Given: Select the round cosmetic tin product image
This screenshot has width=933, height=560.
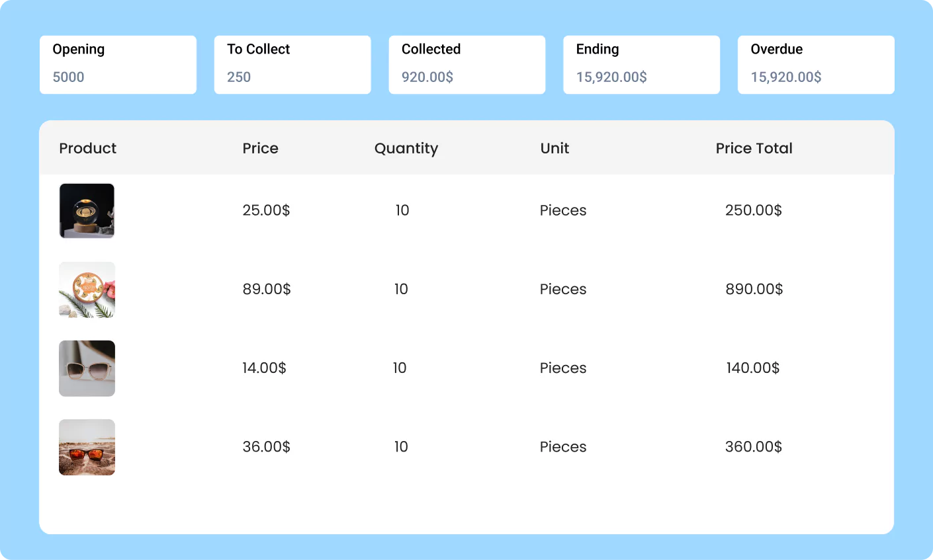Looking at the screenshot, I should (x=87, y=290).
